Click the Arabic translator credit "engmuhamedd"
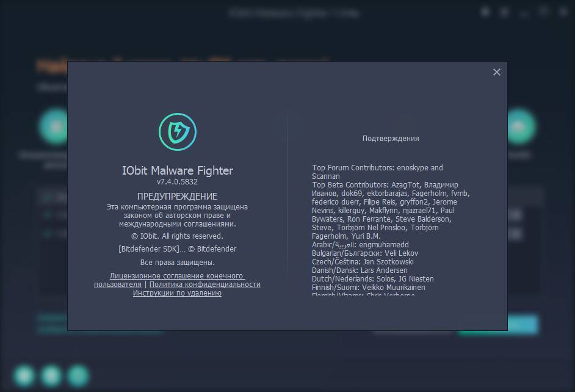 click(x=383, y=245)
